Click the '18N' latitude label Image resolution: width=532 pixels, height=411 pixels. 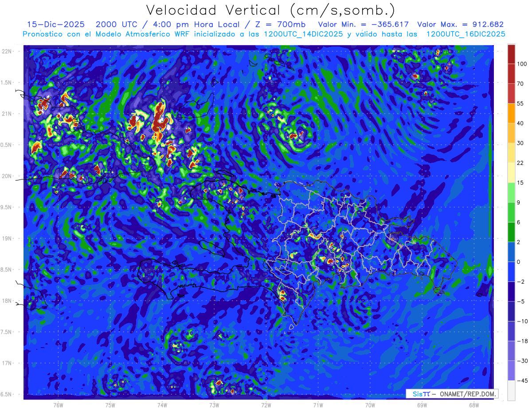click(8, 301)
